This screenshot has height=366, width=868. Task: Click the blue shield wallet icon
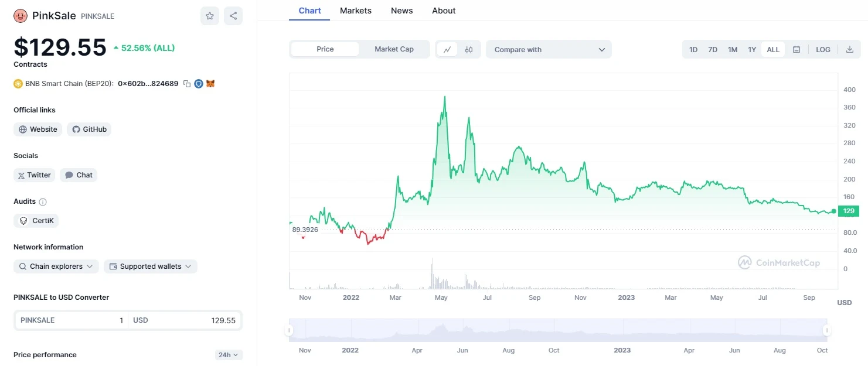click(199, 84)
